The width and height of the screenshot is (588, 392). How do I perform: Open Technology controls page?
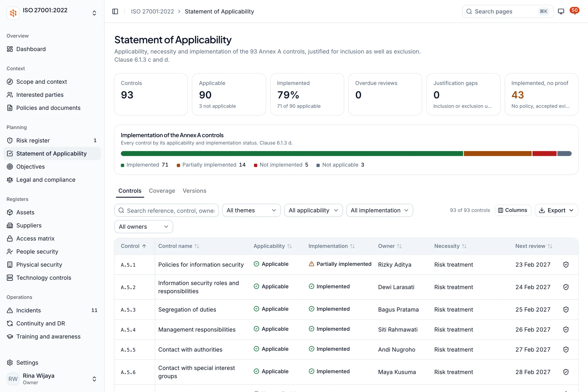click(52, 278)
